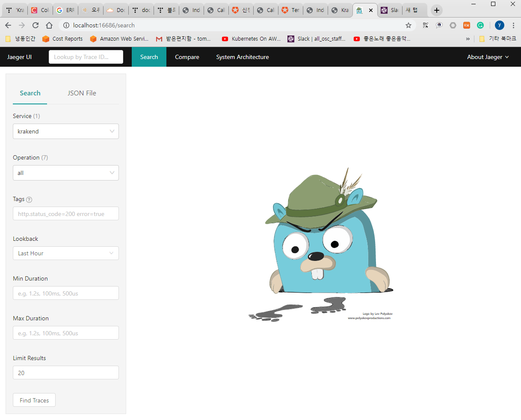Select the Search form tab
The width and height of the screenshot is (521, 420).
coord(30,93)
